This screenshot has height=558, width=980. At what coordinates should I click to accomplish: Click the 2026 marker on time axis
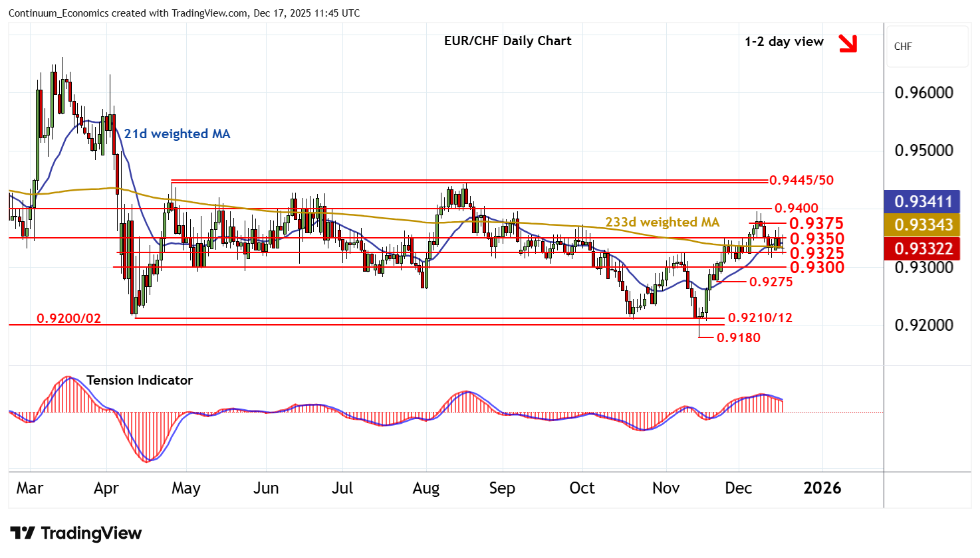coord(822,488)
